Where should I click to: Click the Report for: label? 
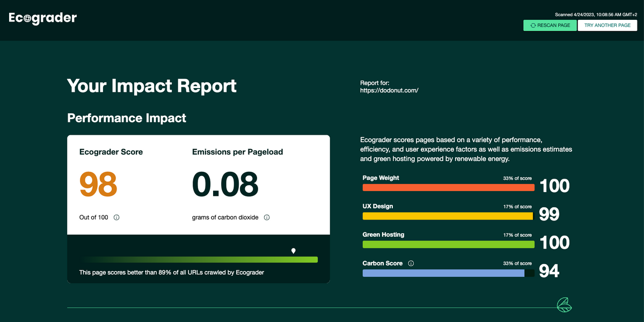coord(375,83)
